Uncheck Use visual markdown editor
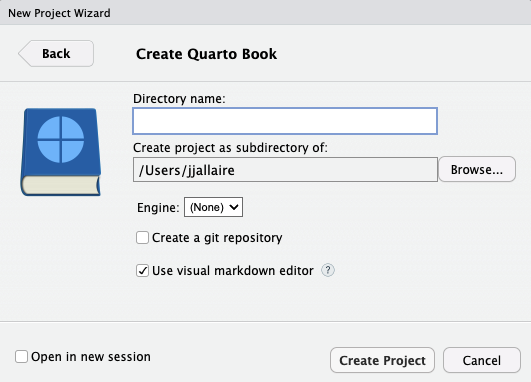This screenshot has width=531, height=382. [x=142, y=271]
